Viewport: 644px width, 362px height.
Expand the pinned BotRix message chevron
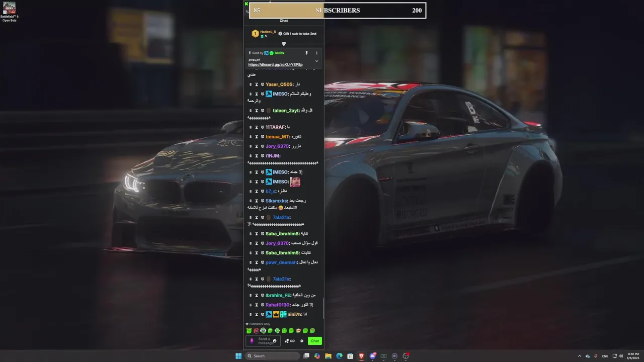point(316,61)
